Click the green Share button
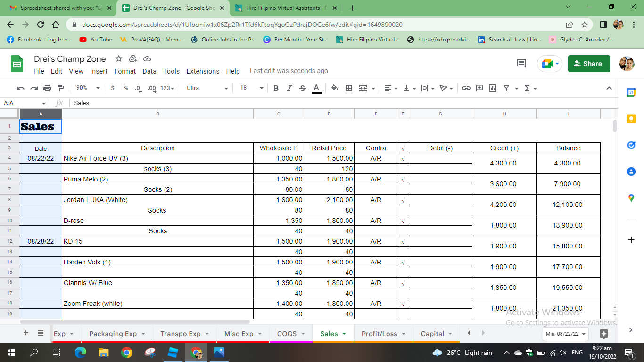Screen dimensions: 644x362 [589, 64]
